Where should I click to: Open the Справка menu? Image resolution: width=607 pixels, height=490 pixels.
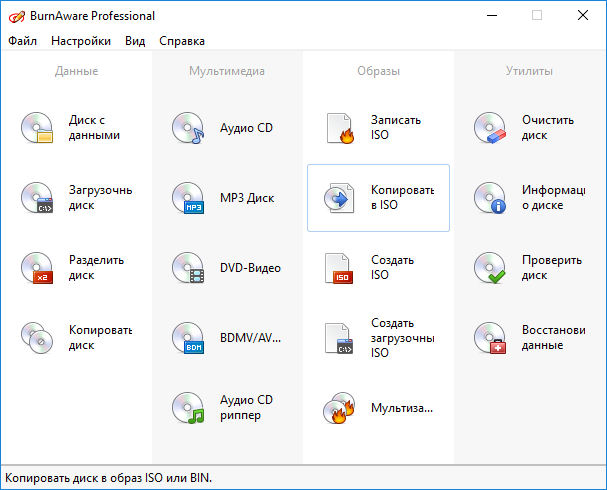click(x=182, y=41)
